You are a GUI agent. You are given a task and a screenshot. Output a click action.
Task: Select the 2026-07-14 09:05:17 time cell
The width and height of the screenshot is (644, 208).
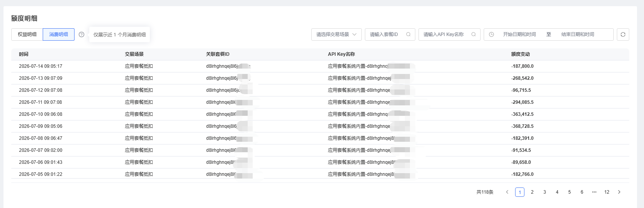(x=41, y=66)
